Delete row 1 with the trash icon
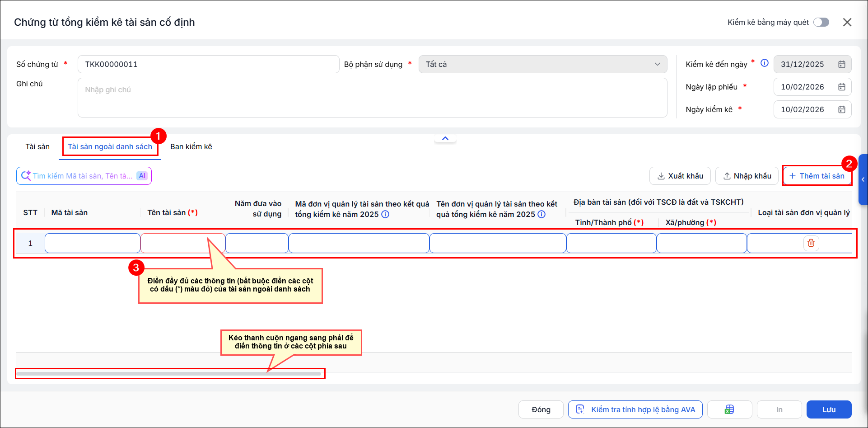868x428 pixels. pos(811,243)
